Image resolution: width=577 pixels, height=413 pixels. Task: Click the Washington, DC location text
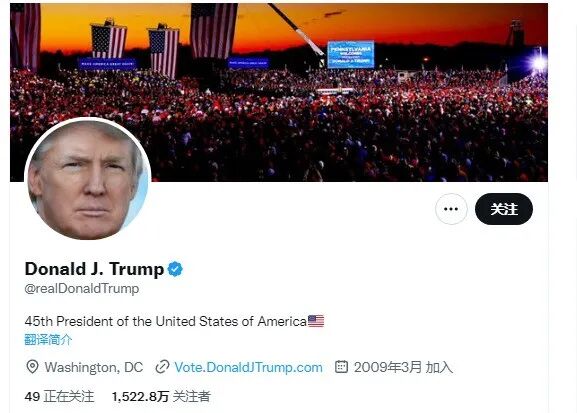pos(94,367)
